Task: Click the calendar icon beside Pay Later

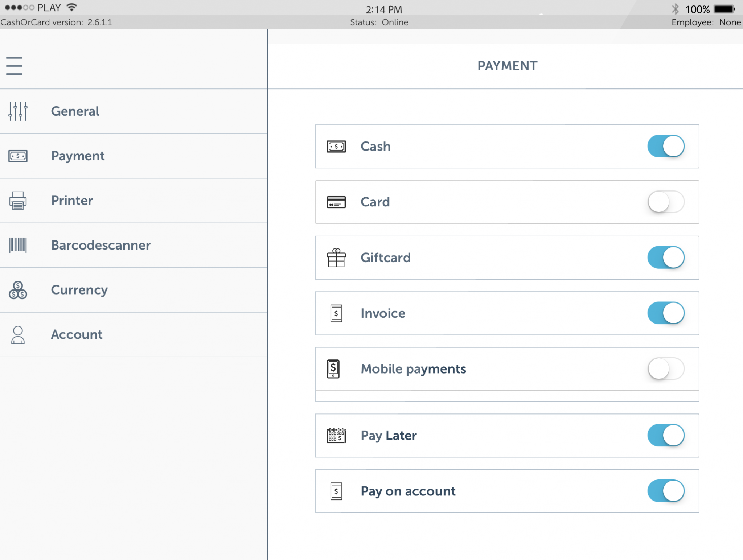Action: 336,435
